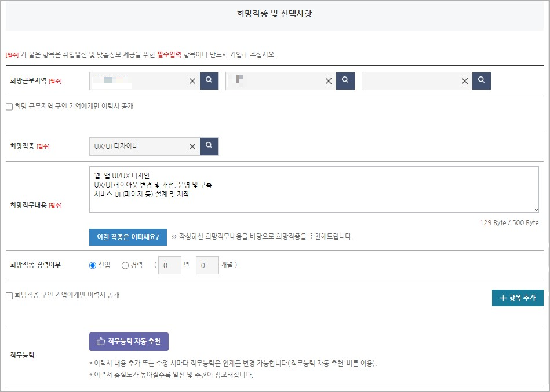Viewport: 550px width, 392px height.
Task: Run 직무능력 자동 추천 automatic recommendation
Action: [128, 342]
